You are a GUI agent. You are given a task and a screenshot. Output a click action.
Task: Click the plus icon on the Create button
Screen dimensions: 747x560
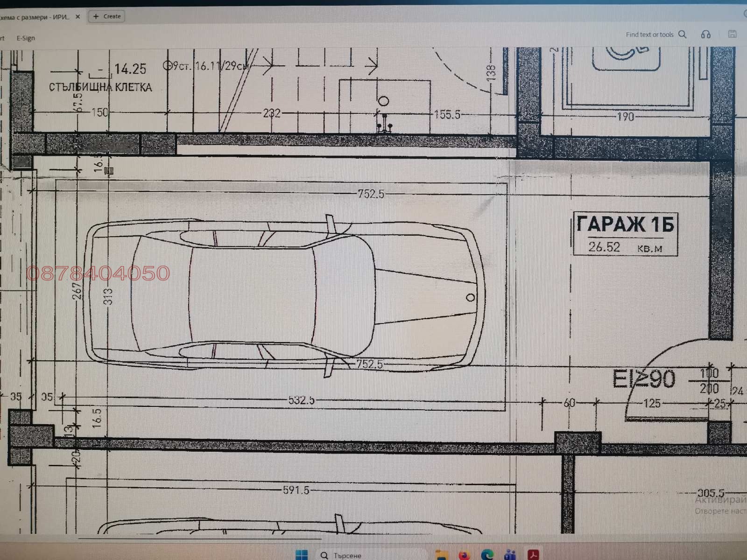click(x=96, y=16)
